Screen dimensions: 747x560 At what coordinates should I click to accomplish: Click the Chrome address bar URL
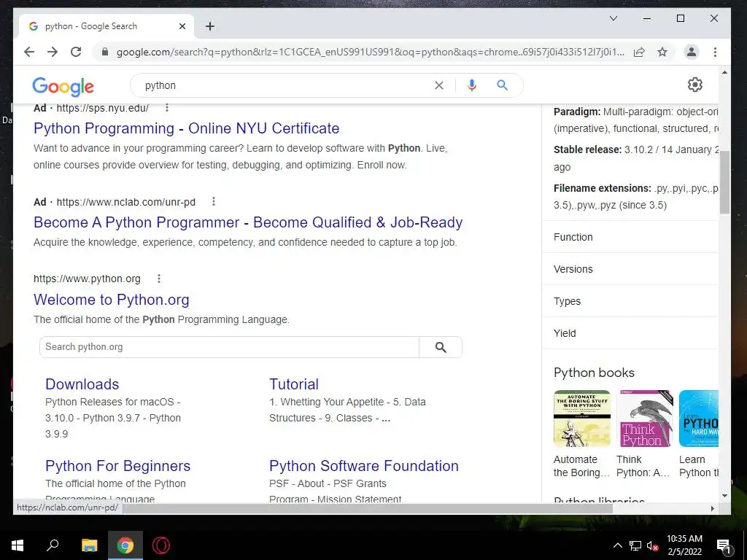tap(370, 52)
